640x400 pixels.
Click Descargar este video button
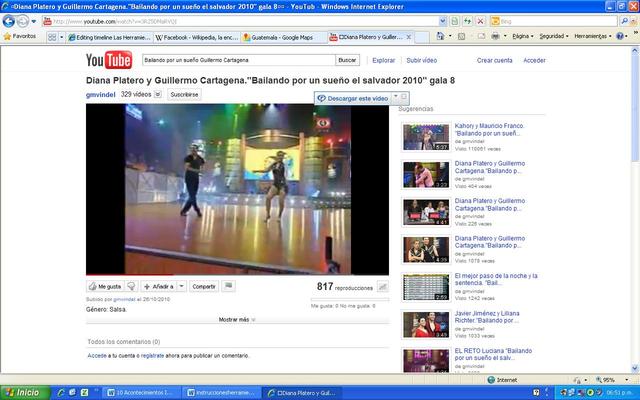(353, 98)
